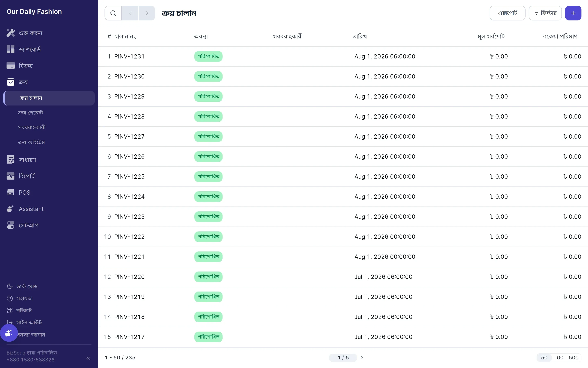Click the Assistant sparkle icon in sidebar
The height and width of the screenshot is (368, 588).
point(10,209)
